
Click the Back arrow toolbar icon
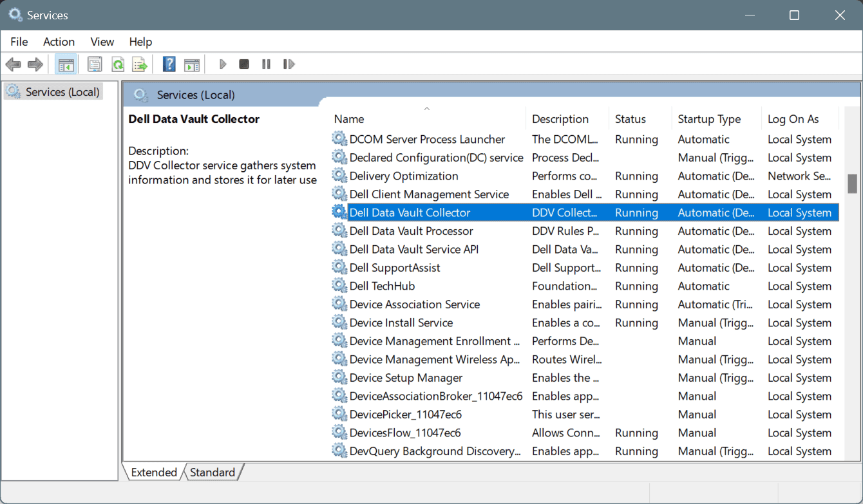coord(14,64)
